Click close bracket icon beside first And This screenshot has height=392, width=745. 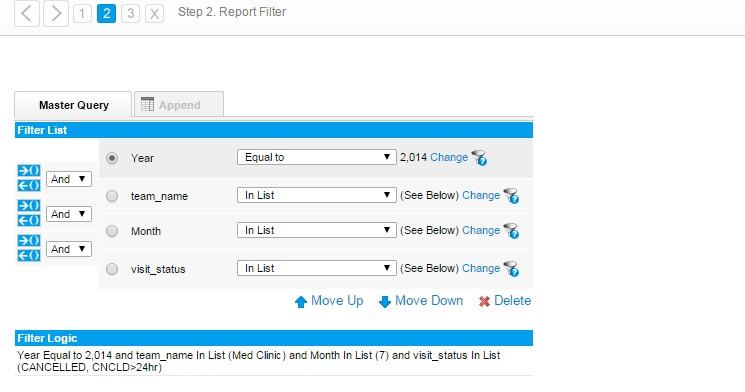pos(29,185)
